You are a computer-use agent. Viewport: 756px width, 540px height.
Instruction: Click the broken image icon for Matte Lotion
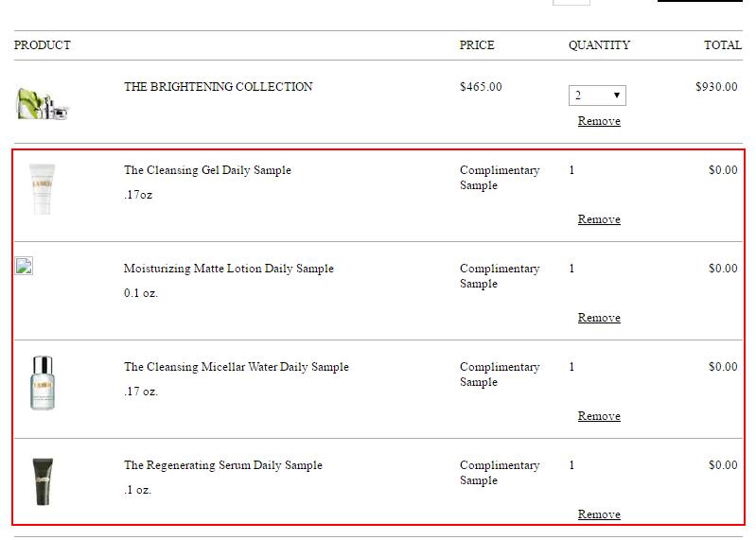click(24, 266)
